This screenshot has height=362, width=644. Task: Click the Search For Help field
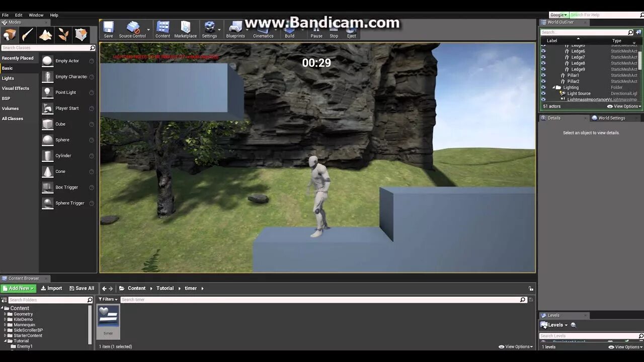click(606, 15)
